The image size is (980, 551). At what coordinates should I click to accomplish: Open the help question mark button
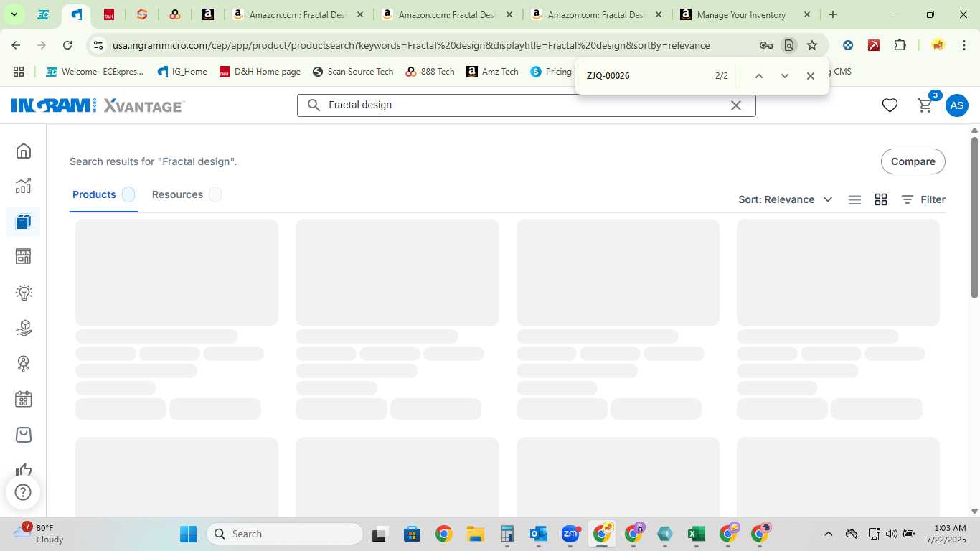[x=23, y=492]
